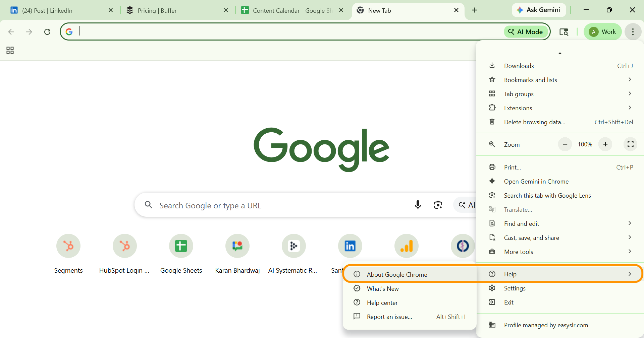Increase zoom with the plus button

tap(605, 144)
